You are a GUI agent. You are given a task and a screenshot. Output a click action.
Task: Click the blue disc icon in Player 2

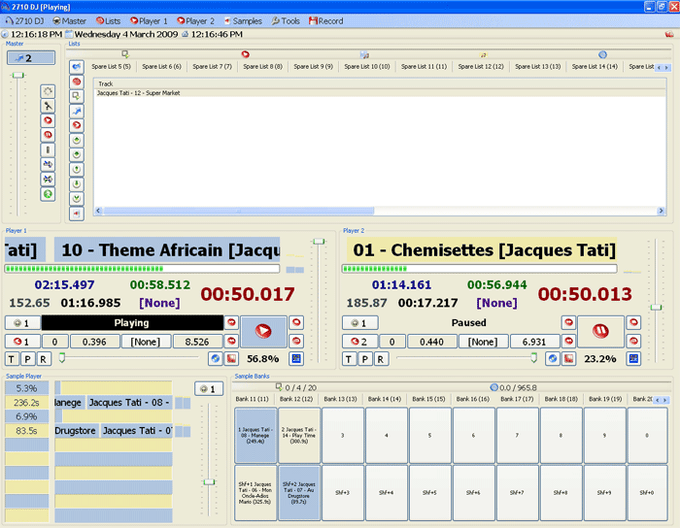552,359
